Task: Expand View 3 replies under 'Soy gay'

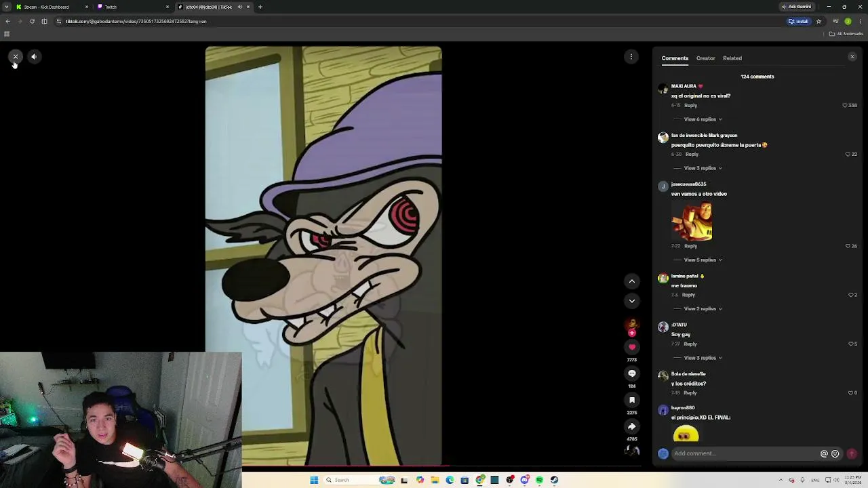Action: tap(703, 358)
